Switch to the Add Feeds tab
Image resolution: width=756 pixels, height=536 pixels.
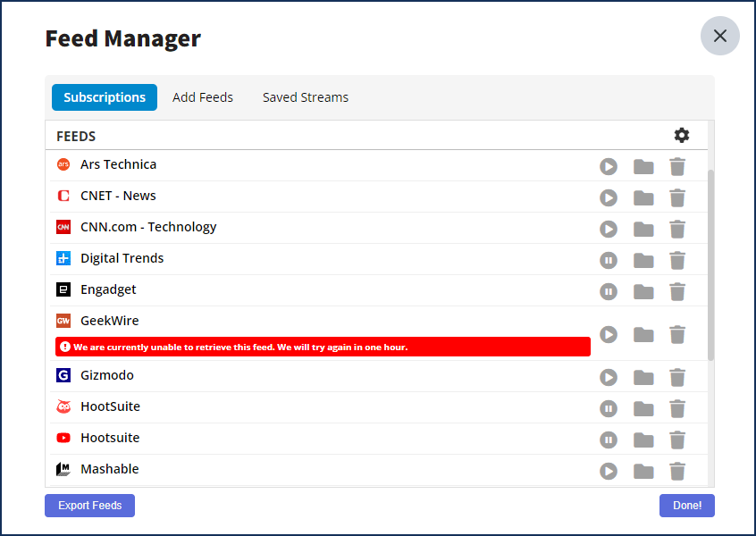pyautogui.click(x=203, y=97)
